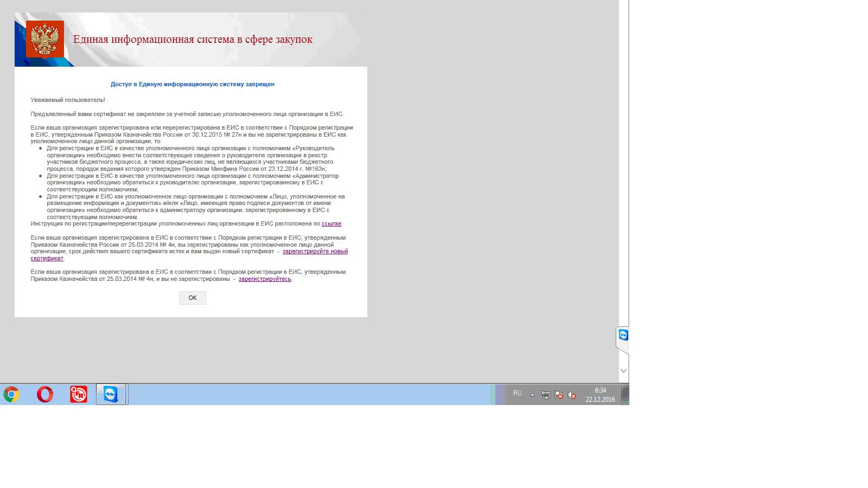This screenshot has width=868, height=488.
Task: Click the 'Доступ в Единую информационную систему запрещен' heading
Action: coord(192,85)
